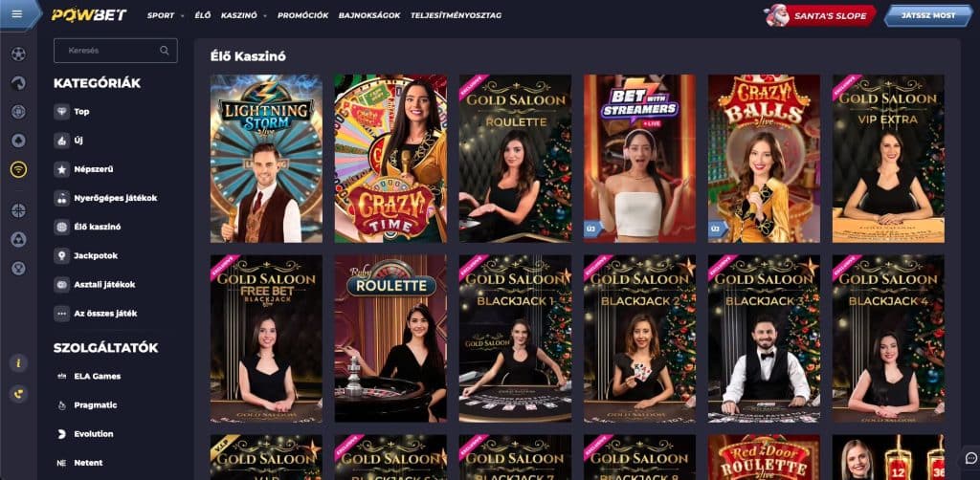
Task: Open the hamburger menu
Action: pyautogui.click(x=17, y=13)
